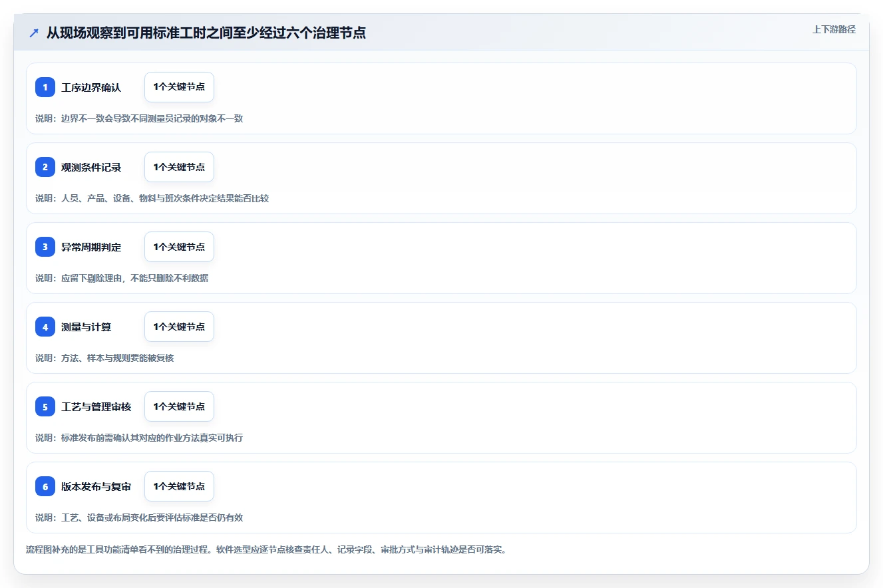Click step number badge 1
This screenshot has width=883, height=588.
tap(45, 87)
